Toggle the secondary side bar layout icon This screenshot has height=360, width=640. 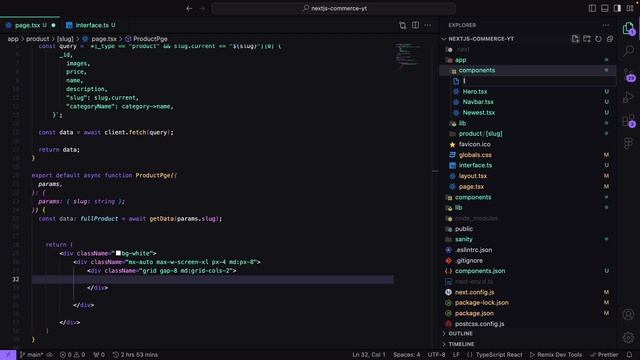coord(617,8)
